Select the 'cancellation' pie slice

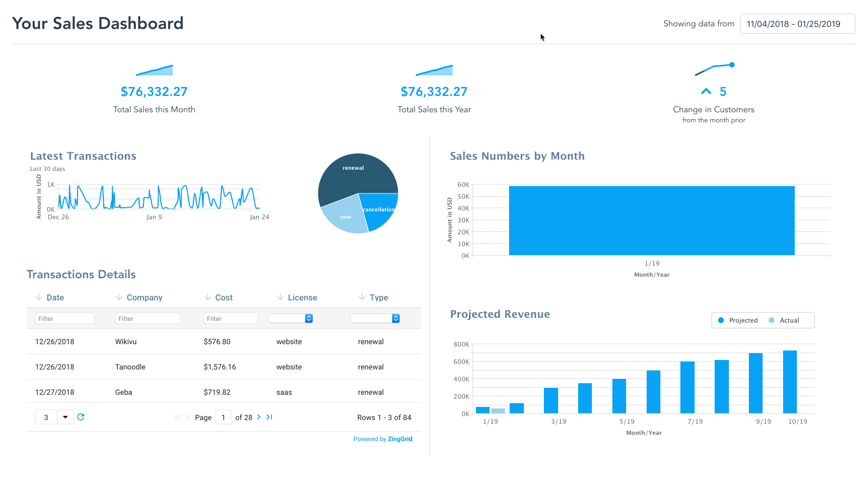pyautogui.click(x=378, y=210)
